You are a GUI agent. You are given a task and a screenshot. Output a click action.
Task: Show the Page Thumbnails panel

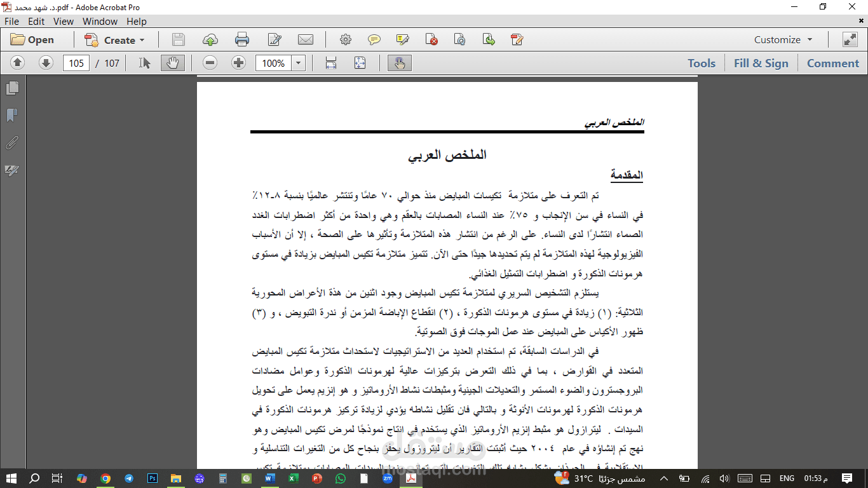tap(12, 88)
